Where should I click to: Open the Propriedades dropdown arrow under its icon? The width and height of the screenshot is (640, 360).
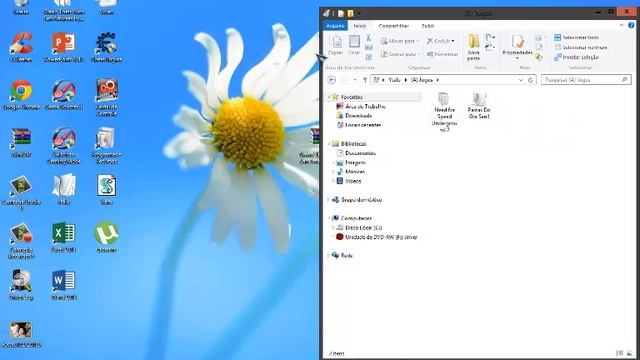517,58
